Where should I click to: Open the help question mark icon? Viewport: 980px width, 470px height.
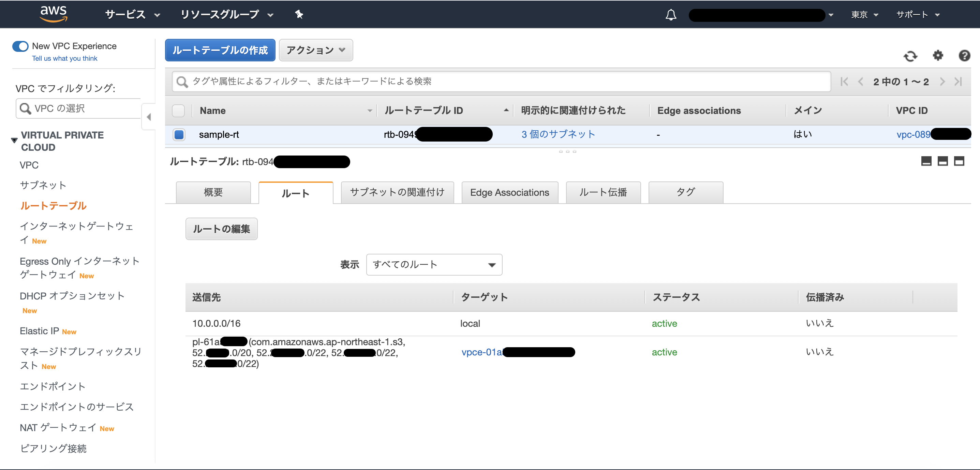click(x=964, y=56)
